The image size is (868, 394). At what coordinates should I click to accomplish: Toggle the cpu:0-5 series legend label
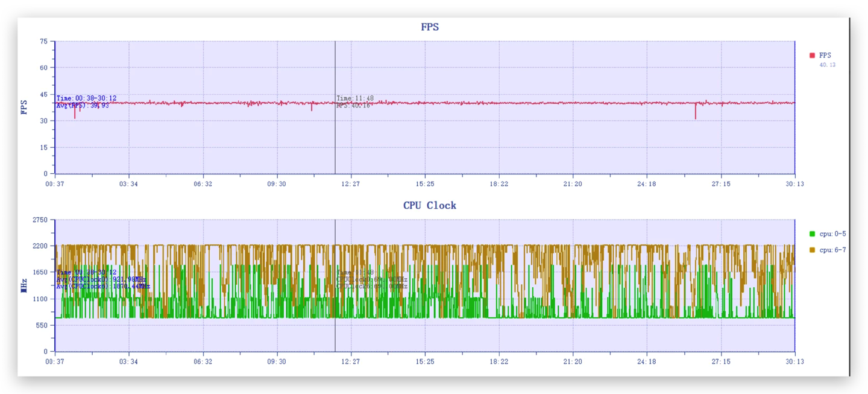coord(832,234)
